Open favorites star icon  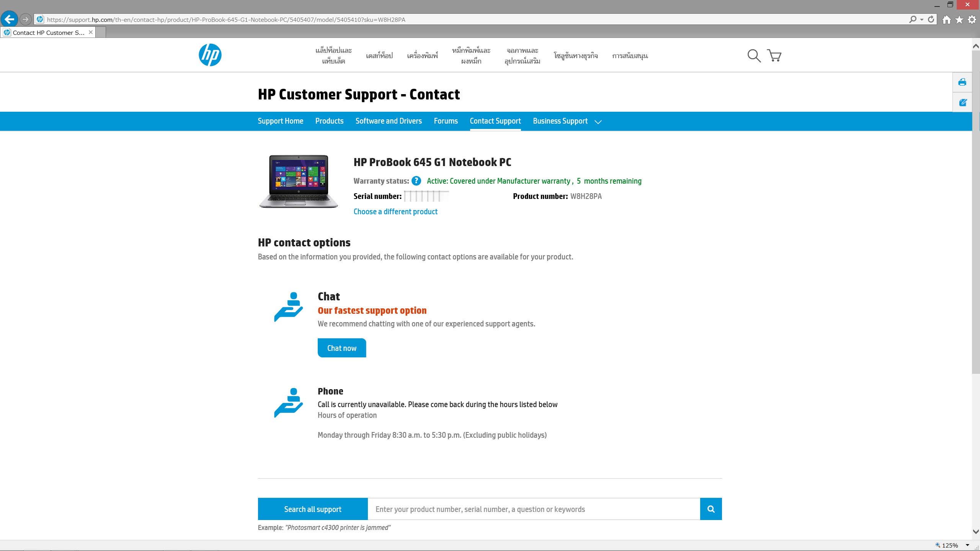pyautogui.click(x=959, y=20)
